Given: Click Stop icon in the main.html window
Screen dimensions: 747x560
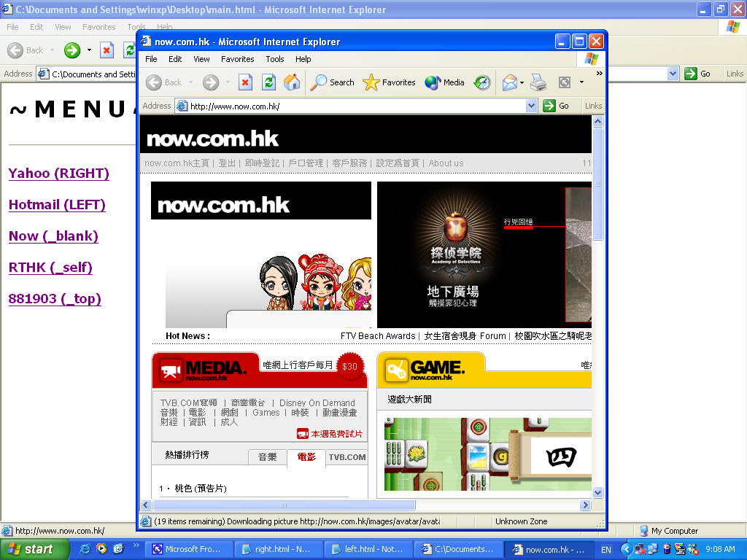Looking at the screenshot, I should (107, 50).
